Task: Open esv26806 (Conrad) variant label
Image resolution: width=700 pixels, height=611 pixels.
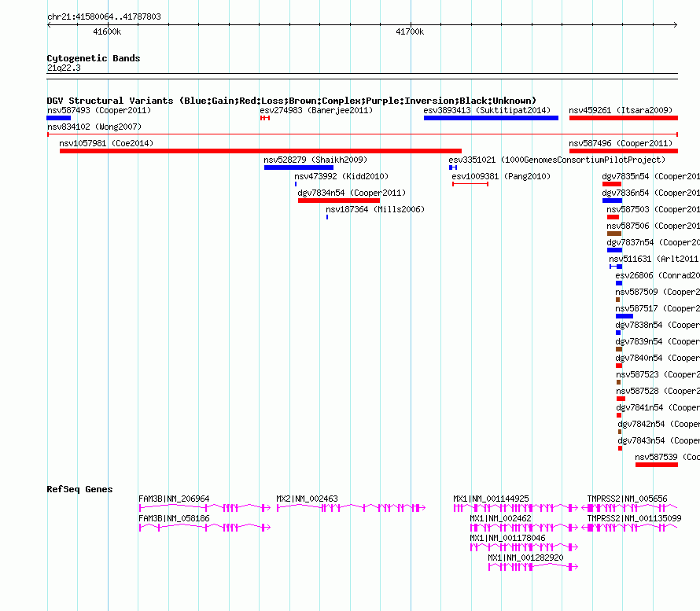Action: pos(658,275)
